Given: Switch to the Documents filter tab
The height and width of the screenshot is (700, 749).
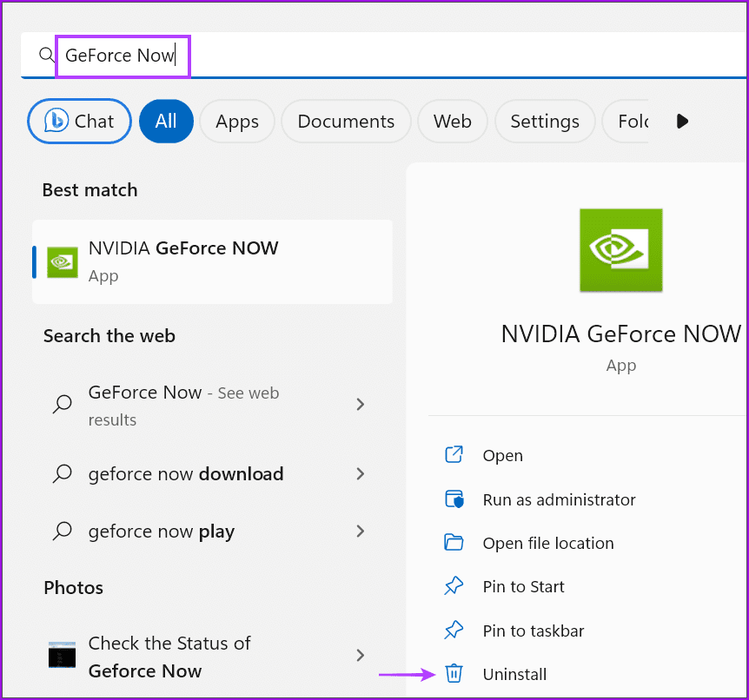Looking at the screenshot, I should (x=346, y=122).
